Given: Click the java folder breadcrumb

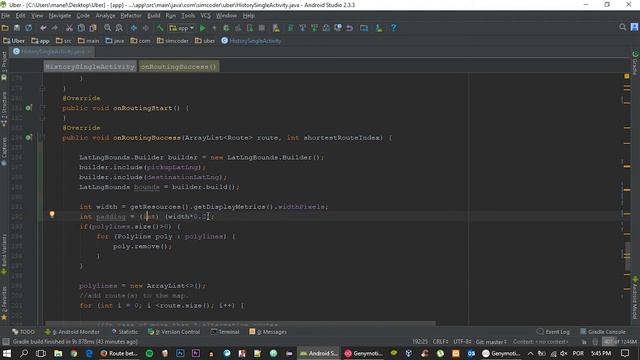Looking at the screenshot, I should [115, 41].
